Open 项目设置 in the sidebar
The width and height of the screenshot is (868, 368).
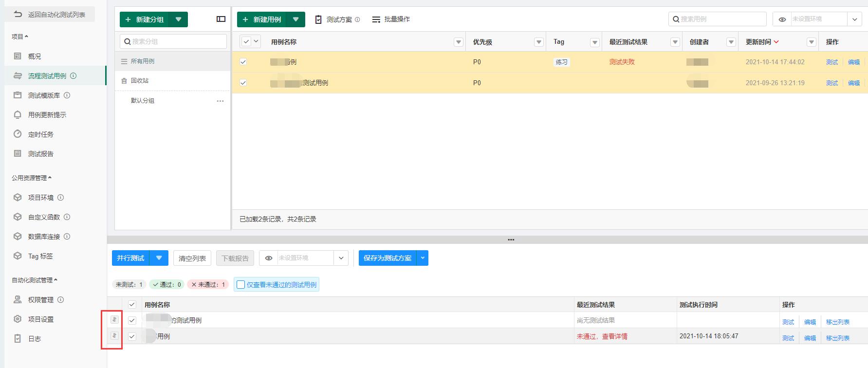click(40, 319)
